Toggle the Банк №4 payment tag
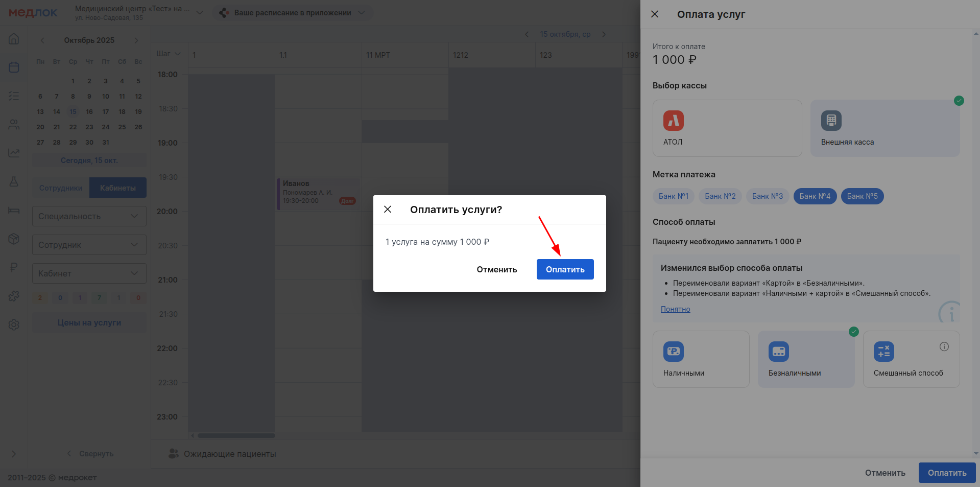Screen dimensions: 980x487 tap(815, 196)
